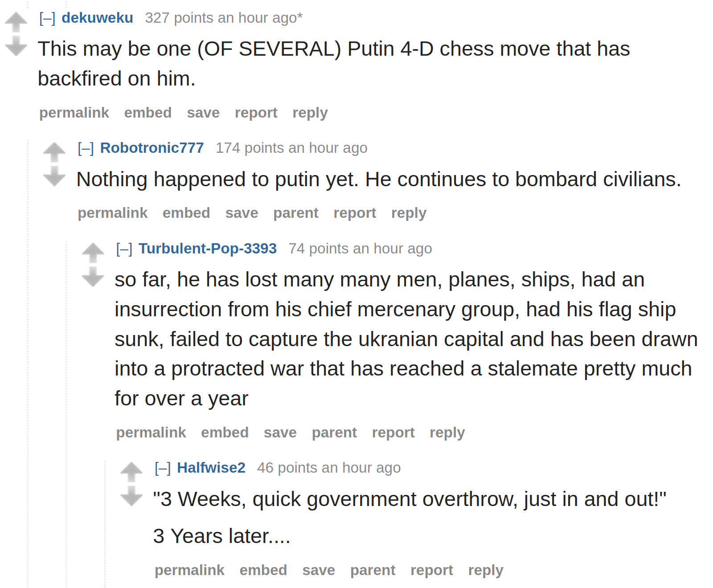713x588 pixels.
Task: Go to parent of Halfwise2's comment
Action: click(373, 570)
